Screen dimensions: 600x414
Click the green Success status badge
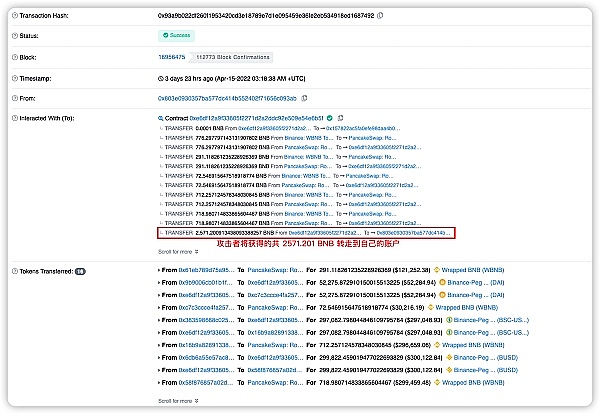tap(176, 35)
